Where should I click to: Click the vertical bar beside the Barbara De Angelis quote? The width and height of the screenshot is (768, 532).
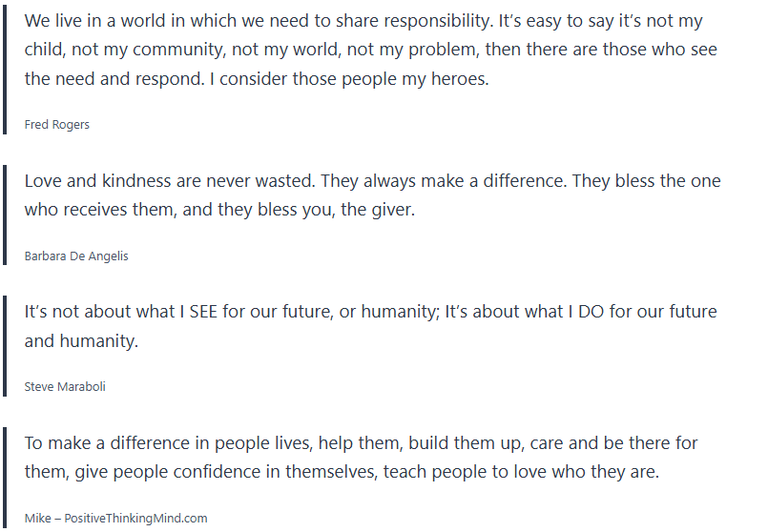4,214
